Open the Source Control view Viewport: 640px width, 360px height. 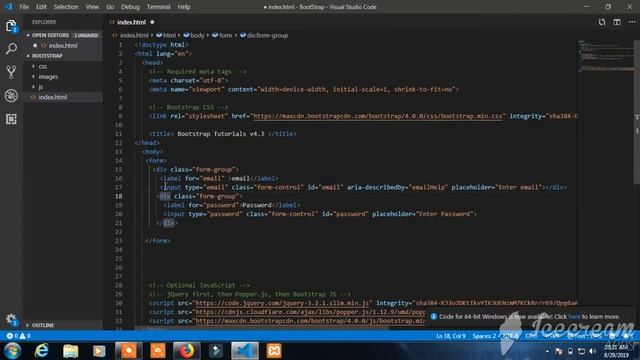pyautogui.click(x=11, y=72)
